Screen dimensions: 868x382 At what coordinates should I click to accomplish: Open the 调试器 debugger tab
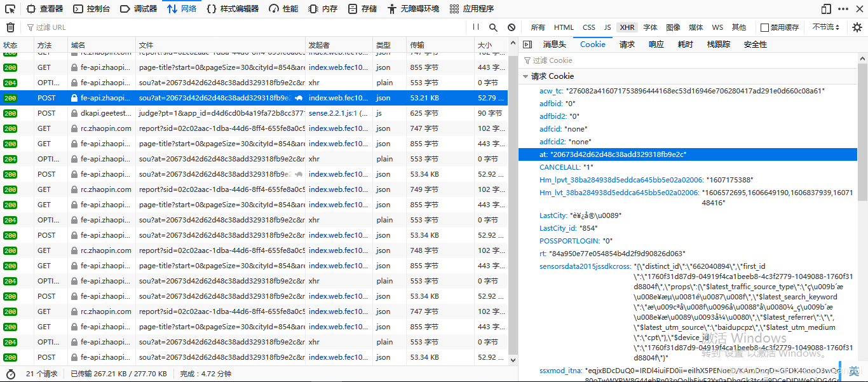pyautogui.click(x=138, y=9)
